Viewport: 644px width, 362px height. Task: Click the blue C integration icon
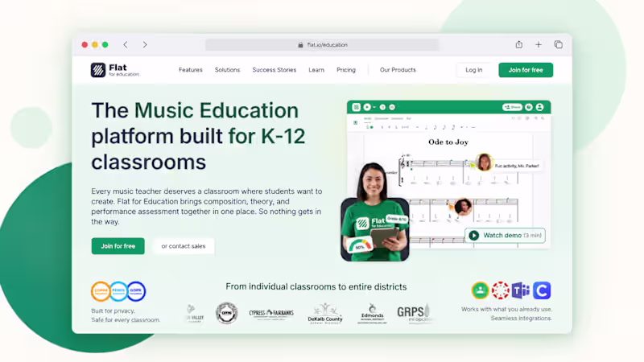(542, 290)
